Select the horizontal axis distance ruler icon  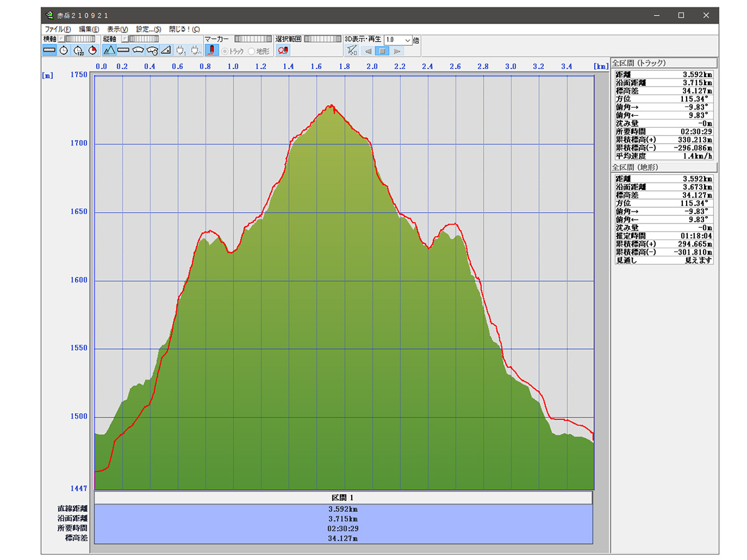pyautogui.click(x=49, y=50)
